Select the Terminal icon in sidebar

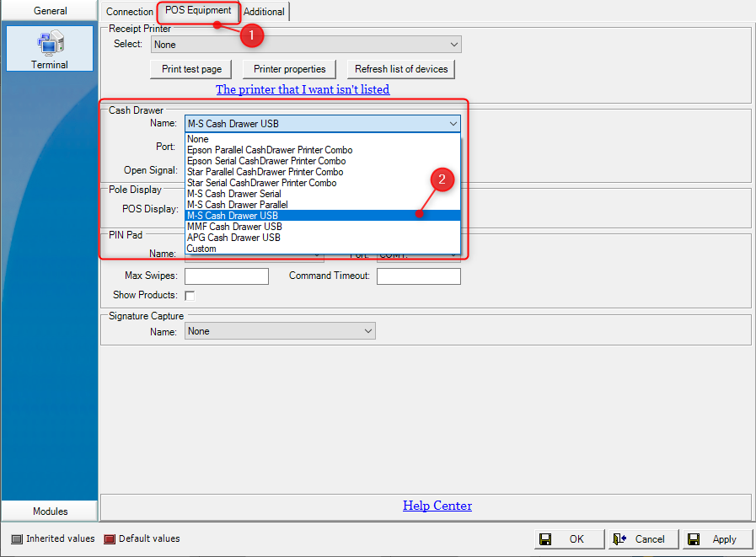50,49
